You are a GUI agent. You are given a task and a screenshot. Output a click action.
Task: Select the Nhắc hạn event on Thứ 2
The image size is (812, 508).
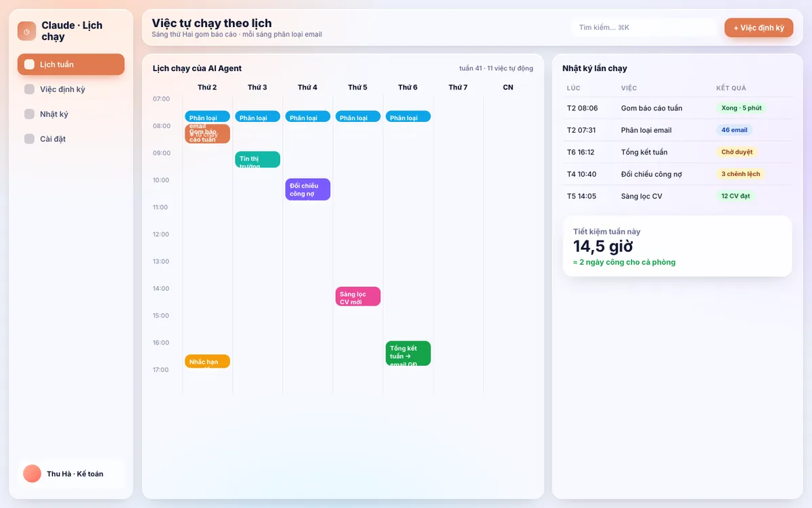pos(207,361)
